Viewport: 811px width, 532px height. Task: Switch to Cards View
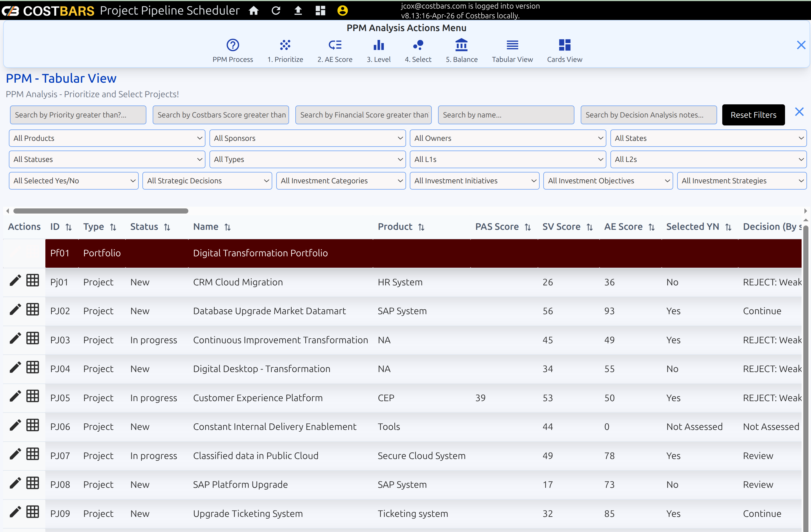[565, 50]
